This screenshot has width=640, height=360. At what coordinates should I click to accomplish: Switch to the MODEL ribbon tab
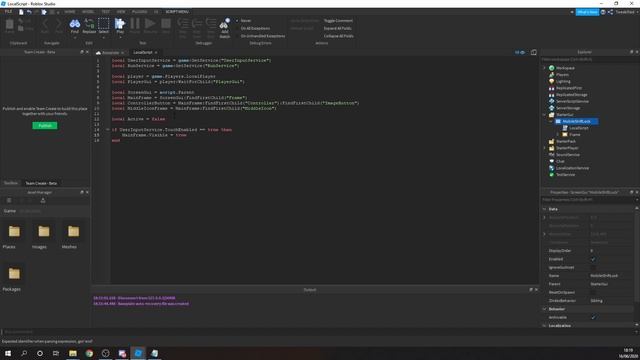[x=88, y=12]
